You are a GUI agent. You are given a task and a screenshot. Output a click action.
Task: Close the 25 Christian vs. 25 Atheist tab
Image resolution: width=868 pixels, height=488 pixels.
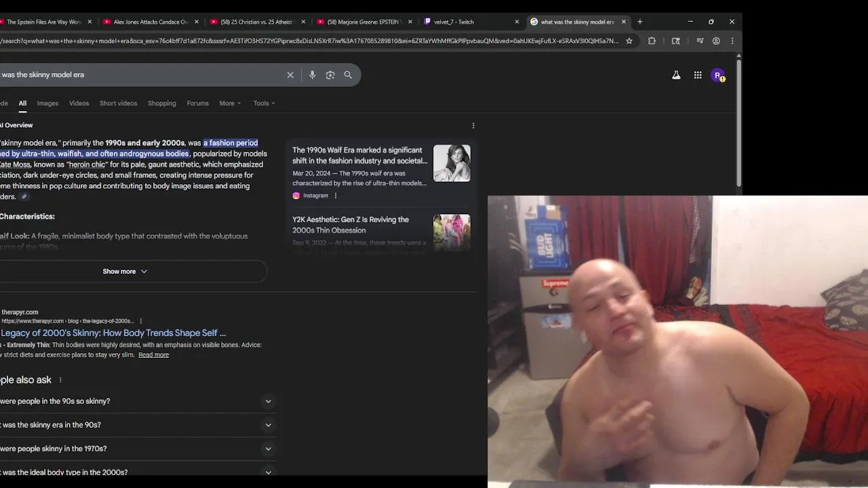(x=303, y=22)
